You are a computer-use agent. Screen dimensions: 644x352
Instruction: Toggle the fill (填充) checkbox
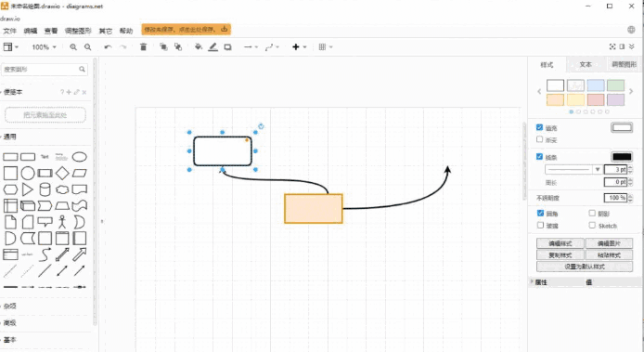click(x=540, y=127)
